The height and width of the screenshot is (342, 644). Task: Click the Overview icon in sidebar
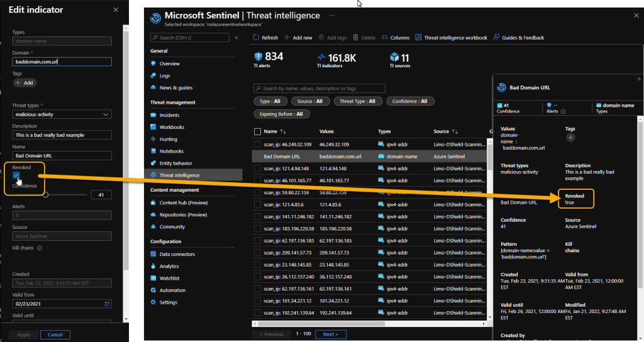(x=153, y=63)
